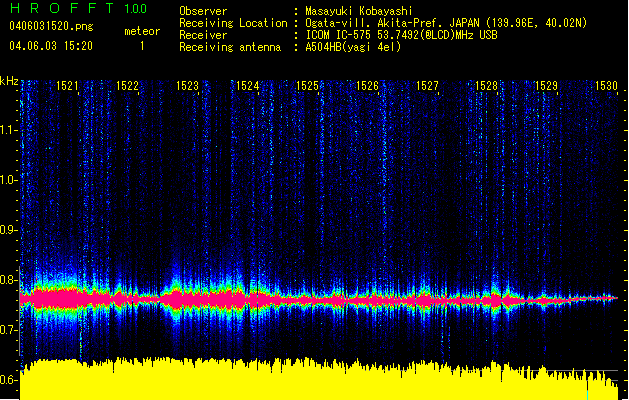629x400 pixels.
Task: Click the 1523 time marker
Action: pyautogui.click(x=187, y=86)
